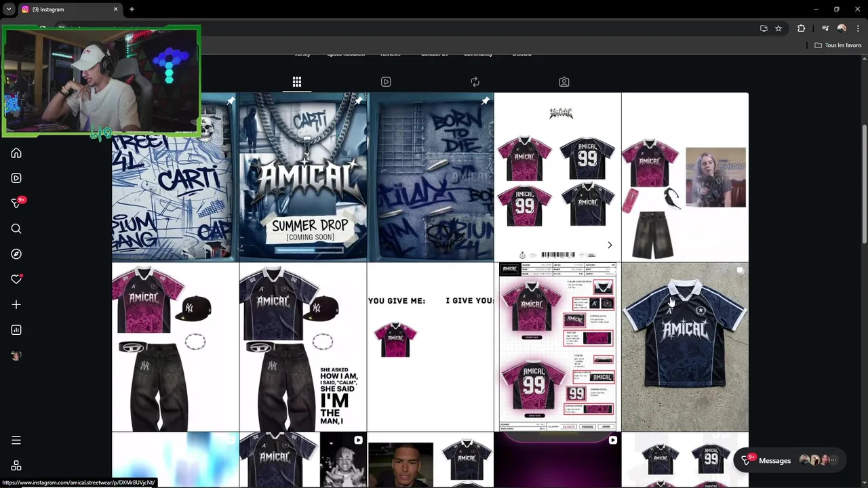
Task: Close the Instagram browser tab
Action: (115, 9)
